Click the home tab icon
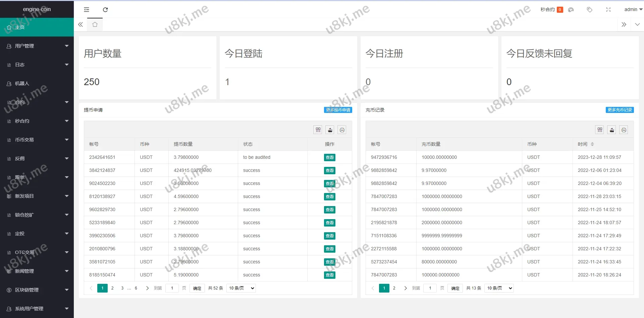 tap(95, 24)
